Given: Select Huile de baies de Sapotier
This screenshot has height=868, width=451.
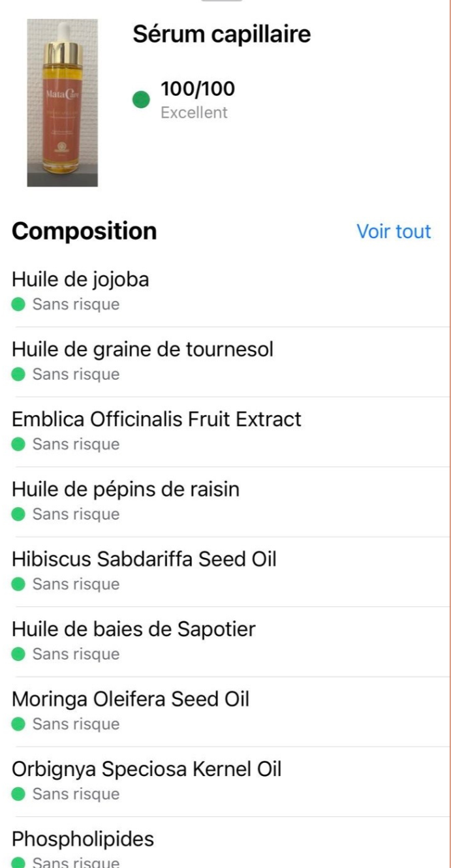Looking at the screenshot, I should [133, 629].
